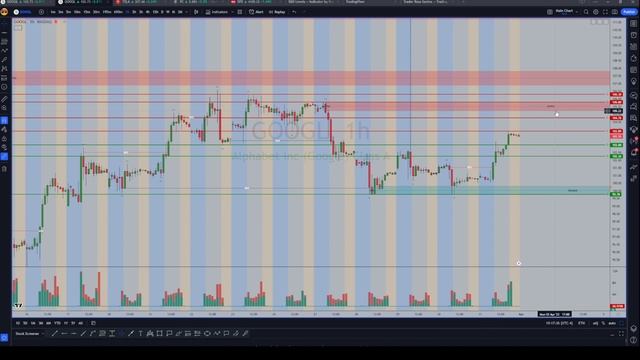Image resolution: width=640 pixels, height=360 pixels.
Task: Open the Main Chart layout name
Action: (x=564, y=11)
